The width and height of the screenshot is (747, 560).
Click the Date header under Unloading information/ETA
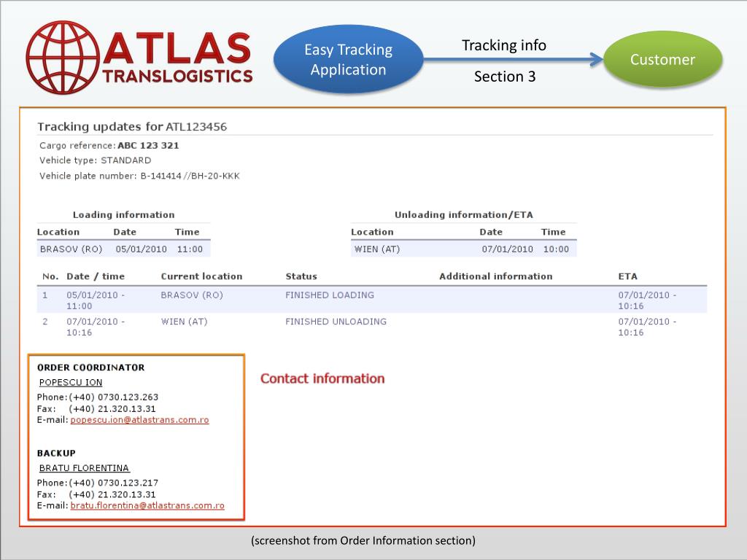(x=491, y=232)
